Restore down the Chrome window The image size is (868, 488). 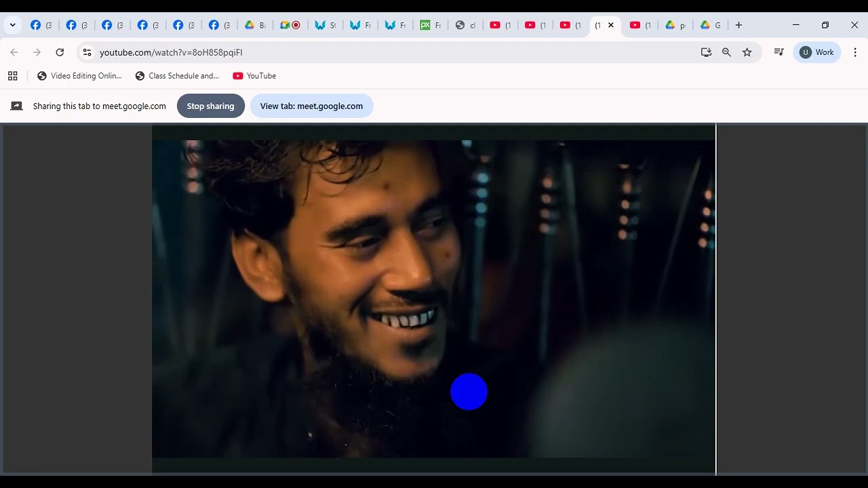[x=825, y=25]
